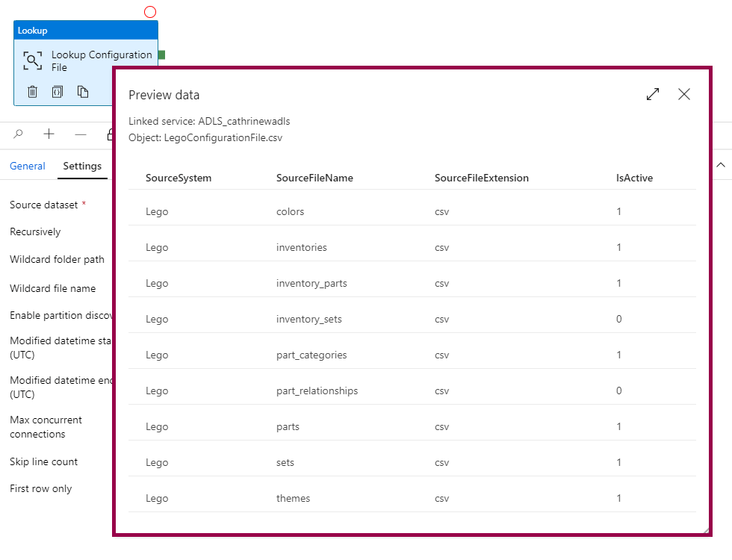
Task: Zoom in the canvas with plus icon
Action: (x=49, y=134)
